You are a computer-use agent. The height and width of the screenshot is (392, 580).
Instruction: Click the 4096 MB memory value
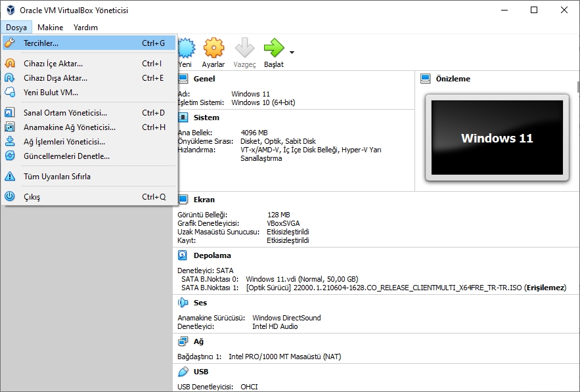(254, 133)
